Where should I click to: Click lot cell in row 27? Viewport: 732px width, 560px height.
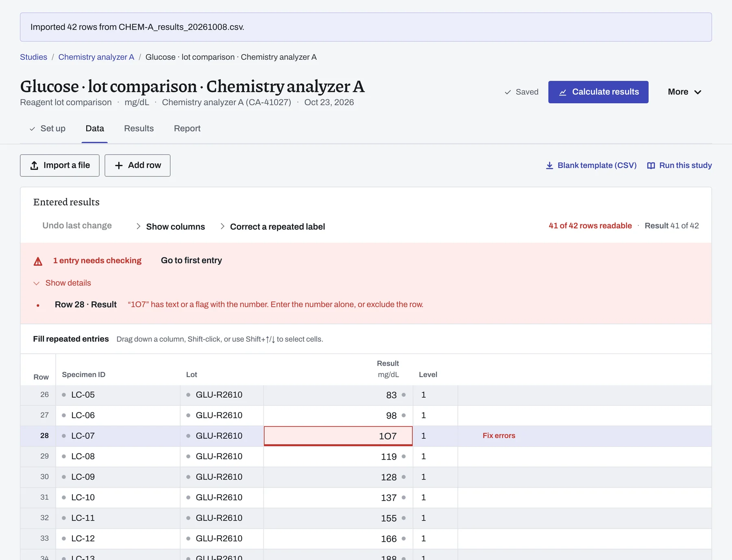[x=222, y=415]
